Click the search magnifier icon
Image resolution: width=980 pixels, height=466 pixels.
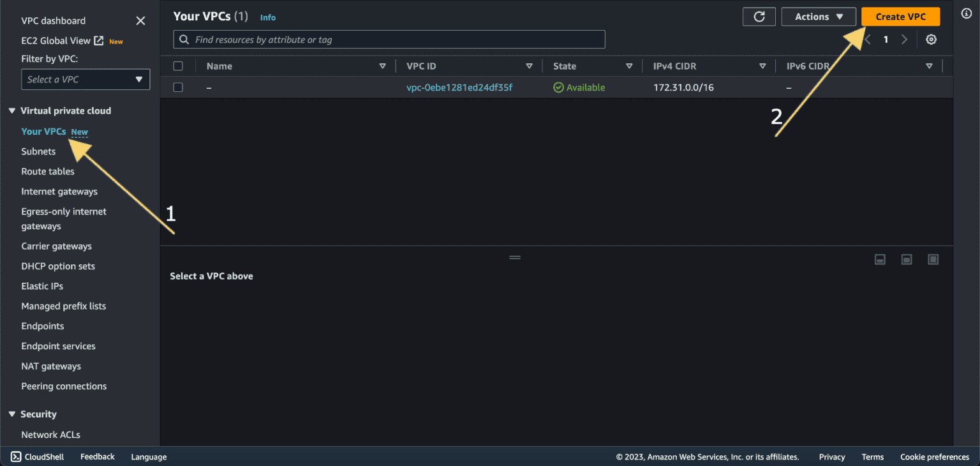(x=184, y=39)
